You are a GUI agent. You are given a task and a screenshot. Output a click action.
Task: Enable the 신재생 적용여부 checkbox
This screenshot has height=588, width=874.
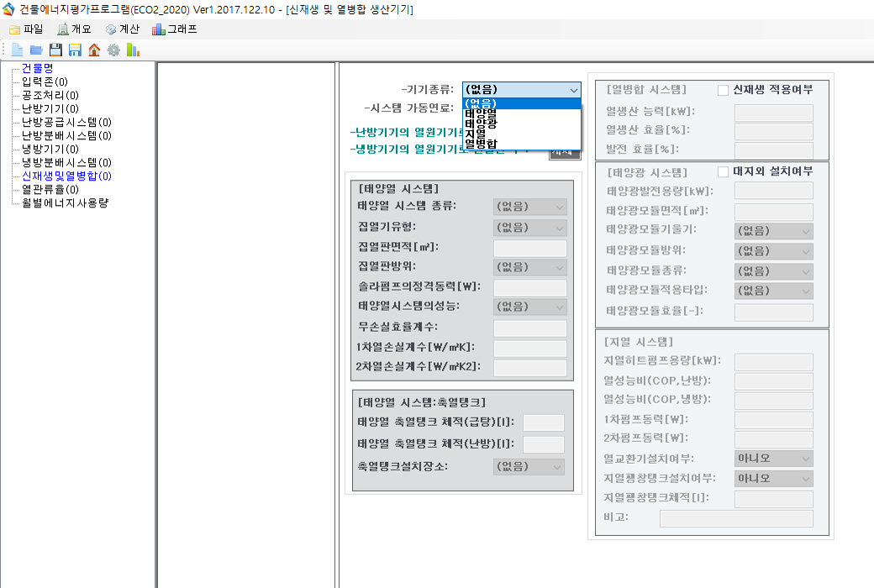click(x=723, y=89)
